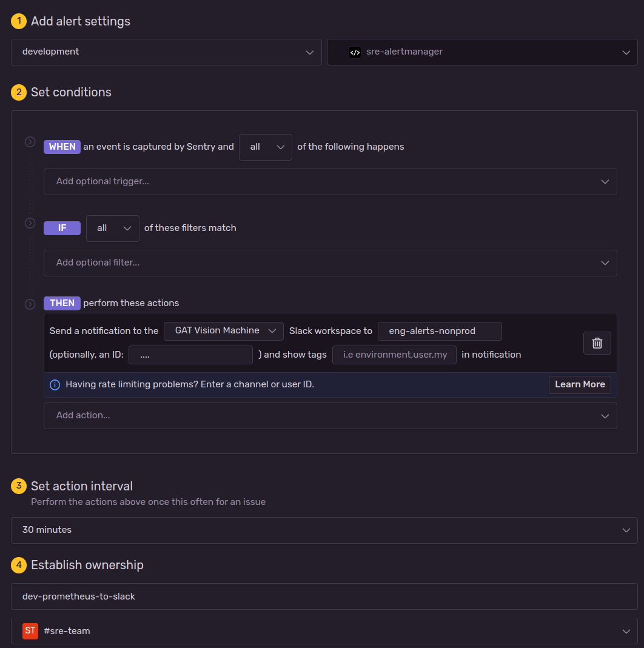
Task: Open the 30 minutes action interval dropdown
Action: tap(322, 530)
